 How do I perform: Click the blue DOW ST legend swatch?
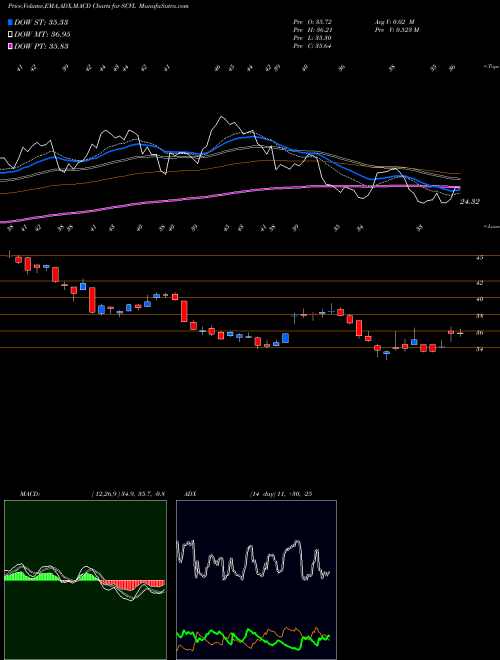click(x=10, y=22)
